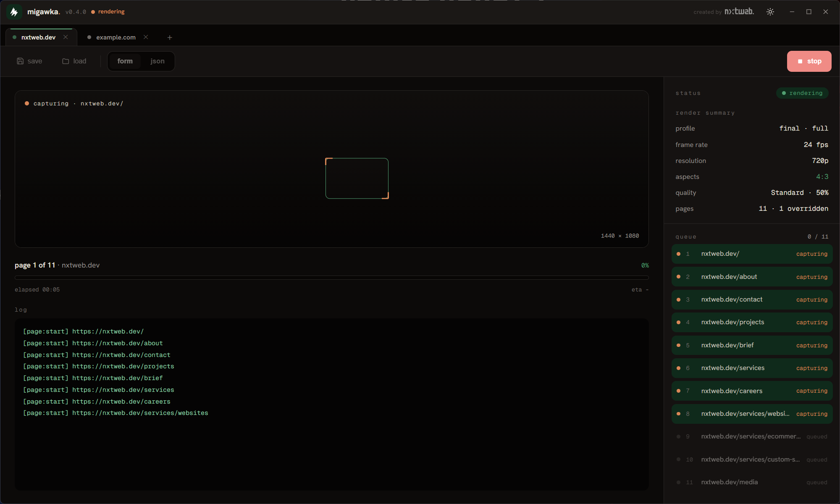Screen dimensions: 840x504
Task: Toggle the light/dark theme sun icon
Action: [770, 12]
